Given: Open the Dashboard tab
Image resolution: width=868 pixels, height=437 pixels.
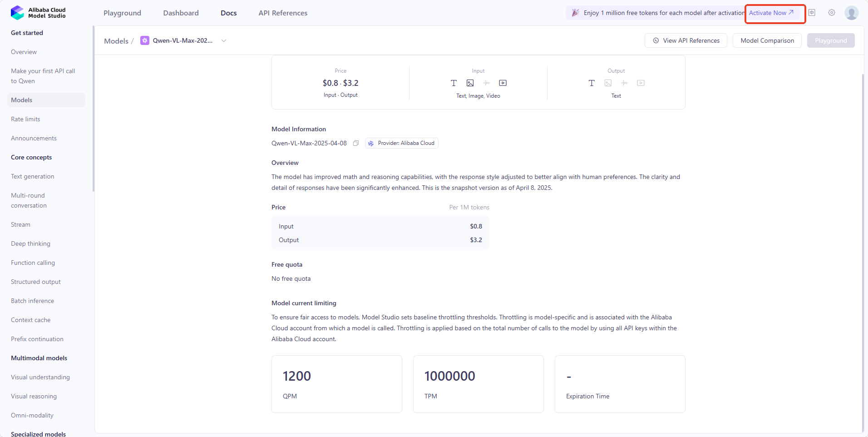Looking at the screenshot, I should (181, 13).
